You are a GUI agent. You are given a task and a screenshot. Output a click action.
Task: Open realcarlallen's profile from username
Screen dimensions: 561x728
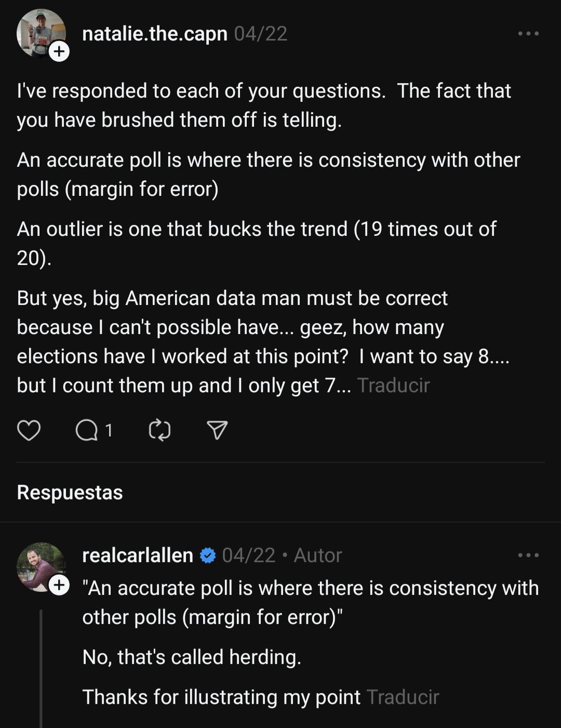pos(138,555)
